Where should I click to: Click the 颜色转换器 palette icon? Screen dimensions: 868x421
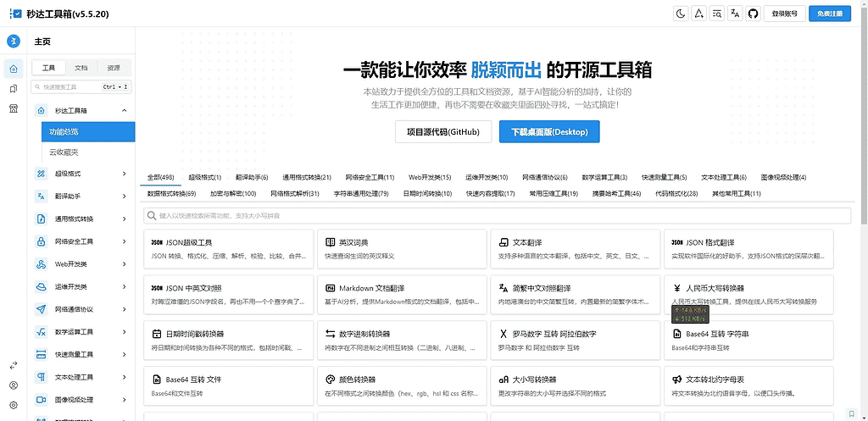(330, 379)
